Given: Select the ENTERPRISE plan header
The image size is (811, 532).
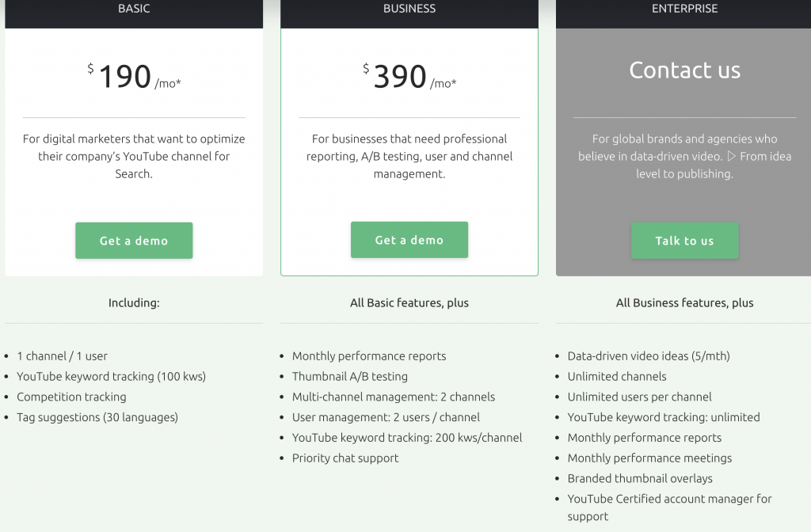Looking at the screenshot, I should click(684, 9).
